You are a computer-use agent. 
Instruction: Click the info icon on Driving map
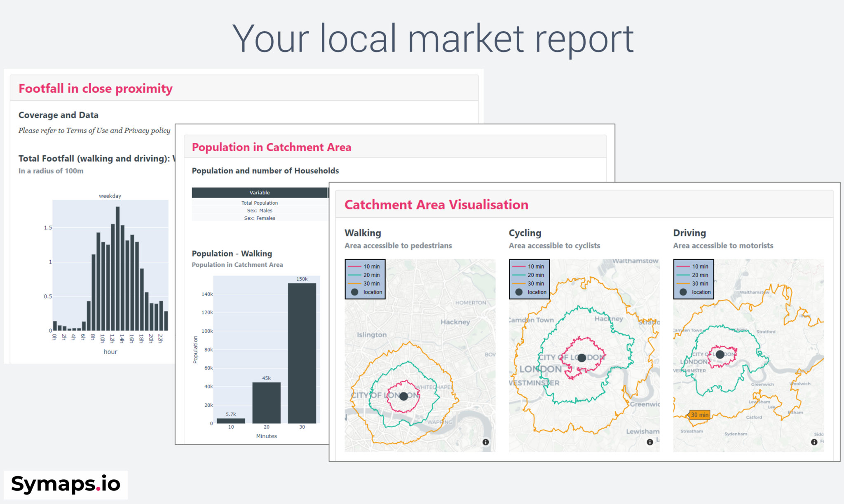tap(814, 442)
